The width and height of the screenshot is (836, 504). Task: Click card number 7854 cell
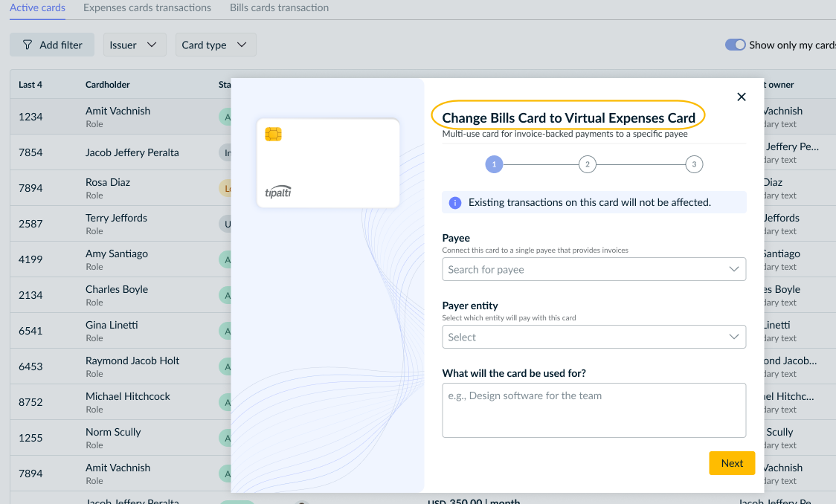pos(30,152)
